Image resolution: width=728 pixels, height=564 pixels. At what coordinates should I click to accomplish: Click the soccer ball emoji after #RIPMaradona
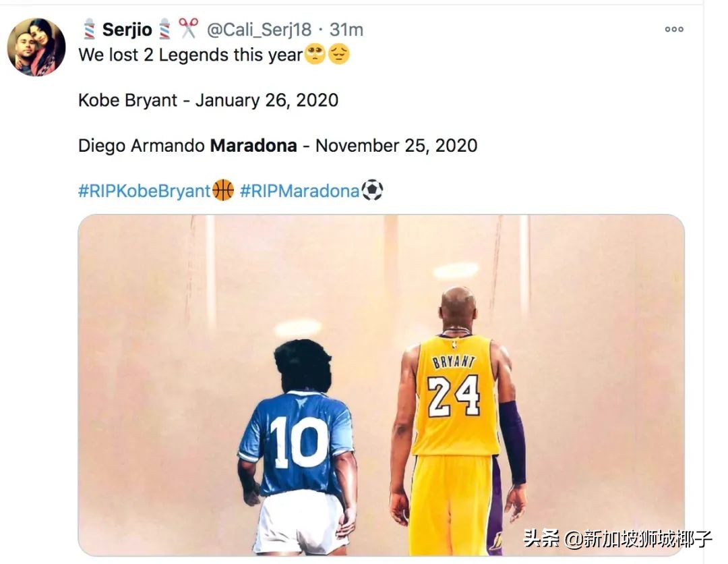click(x=372, y=190)
